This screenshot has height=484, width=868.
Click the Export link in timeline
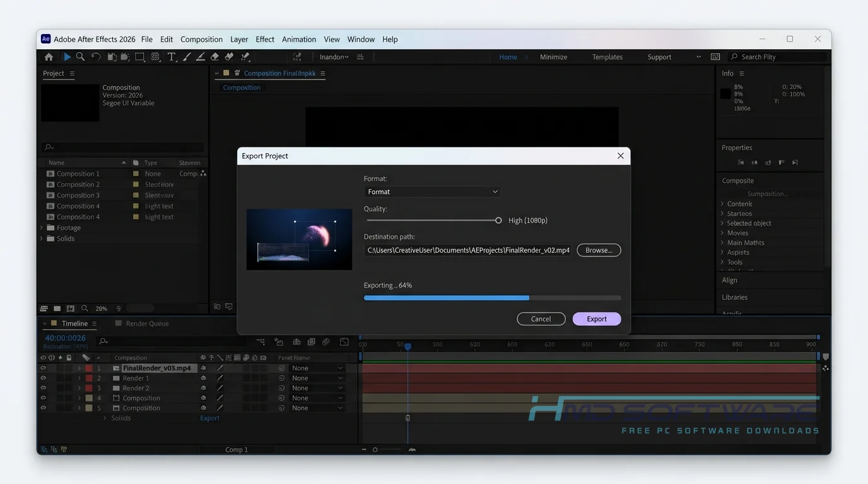210,418
